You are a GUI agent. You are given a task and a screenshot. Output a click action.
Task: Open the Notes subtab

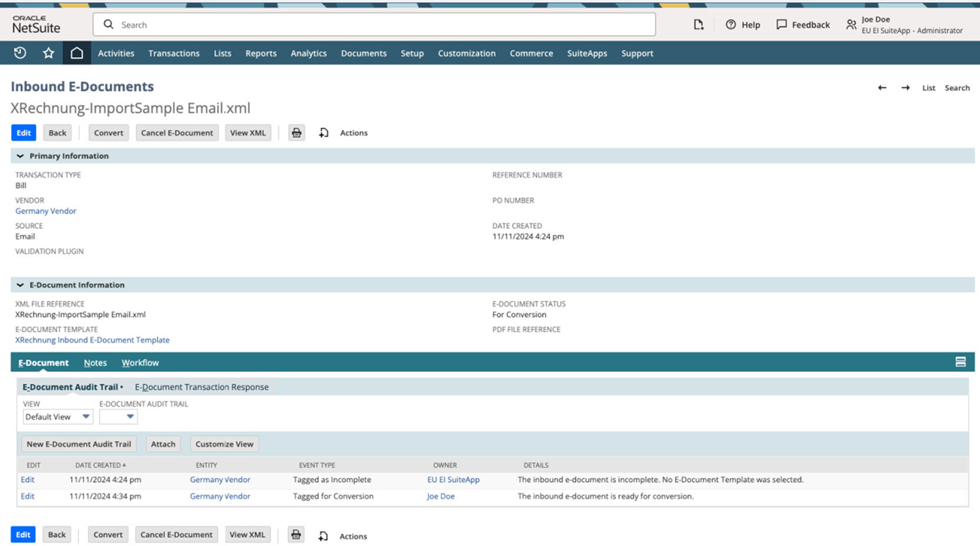[95, 362]
